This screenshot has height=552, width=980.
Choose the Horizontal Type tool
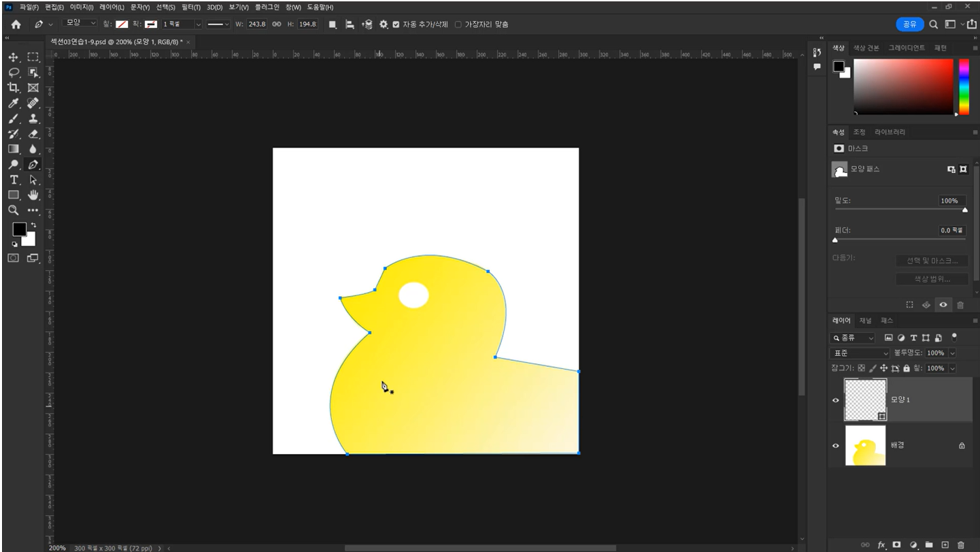(x=14, y=180)
